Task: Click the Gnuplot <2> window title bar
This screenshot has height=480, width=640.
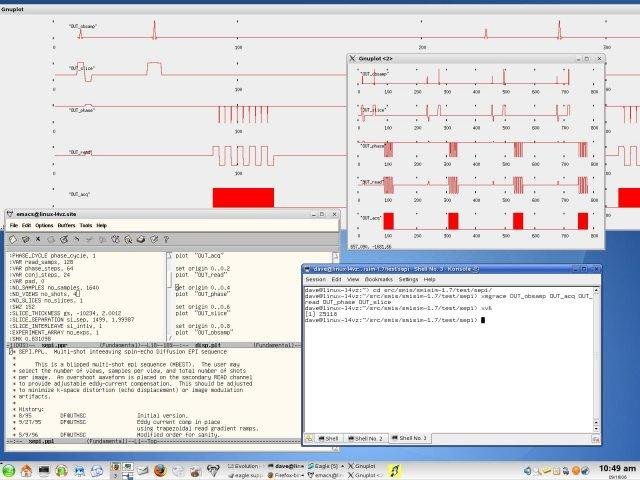Action: [x=476, y=59]
